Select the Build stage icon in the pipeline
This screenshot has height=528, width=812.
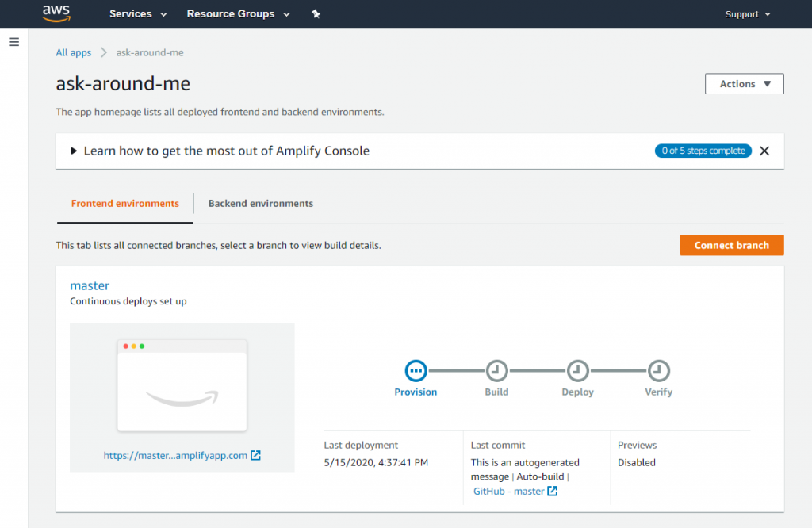pyautogui.click(x=496, y=369)
